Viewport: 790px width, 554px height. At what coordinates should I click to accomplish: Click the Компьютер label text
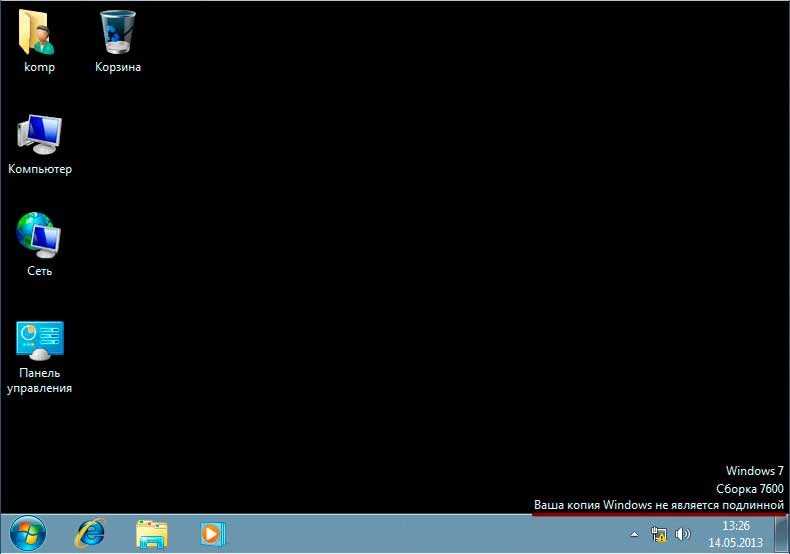[40, 169]
